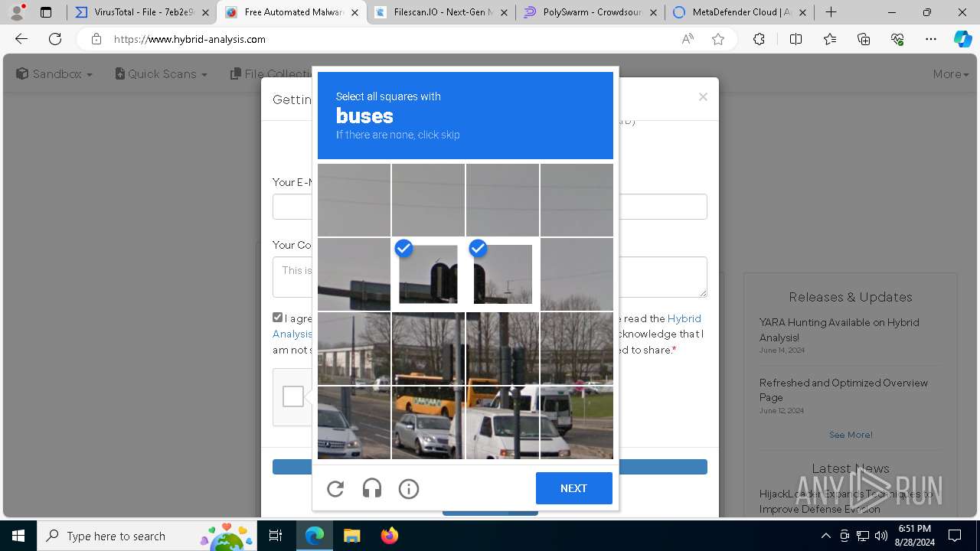Open Windows Start menu
Screen dimensions: 980x551
pos(18,536)
